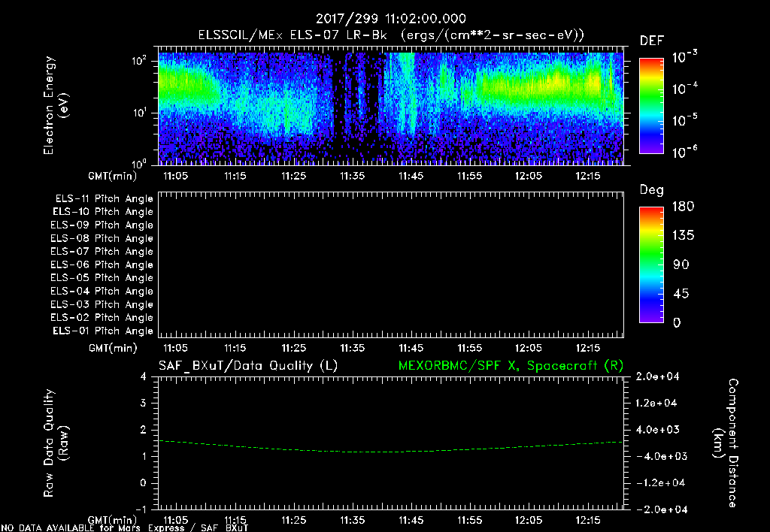This screenshot has width=770, height=532.
Task: Click the Deg colorbar title label
Action: [652, 190]
